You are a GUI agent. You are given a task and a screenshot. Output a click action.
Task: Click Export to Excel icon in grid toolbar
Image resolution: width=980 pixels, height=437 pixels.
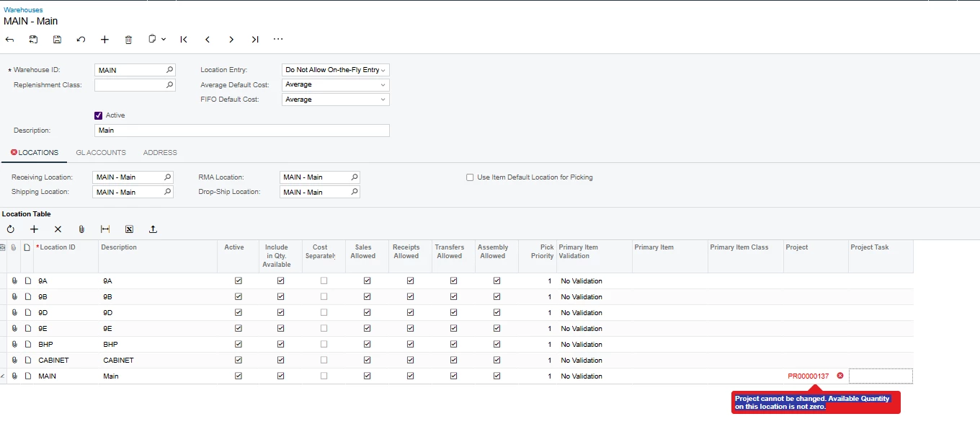[129, 229]
